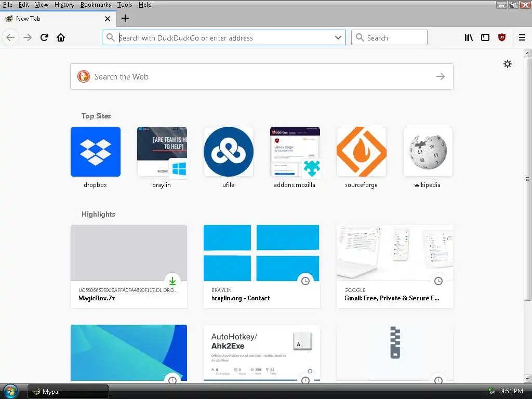Screen dimensions: 532x399
Task: Click the scrollbar down arrow
Action: pyautogui.click(x=527, y=378)
